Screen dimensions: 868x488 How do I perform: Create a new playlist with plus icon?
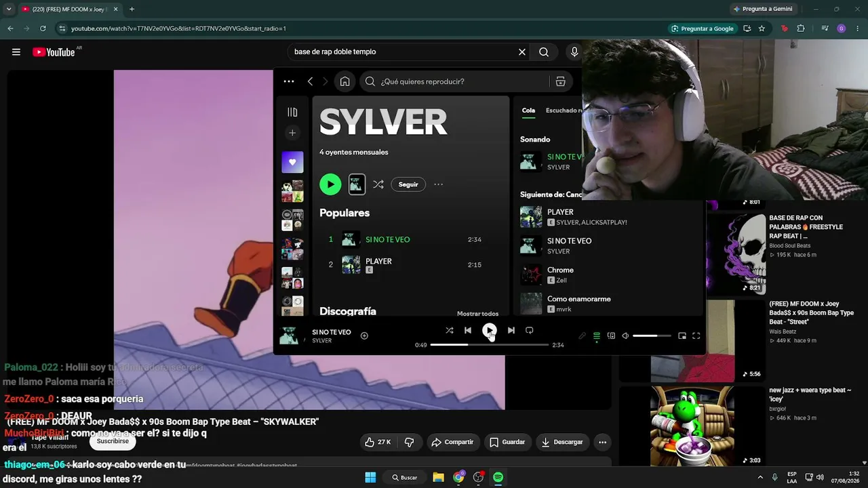tap(292, 133)
